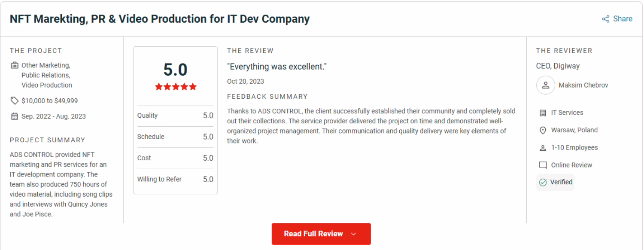644x250 pixels.
Task: Click the Warsaw location pin icon
Action: 543,130
